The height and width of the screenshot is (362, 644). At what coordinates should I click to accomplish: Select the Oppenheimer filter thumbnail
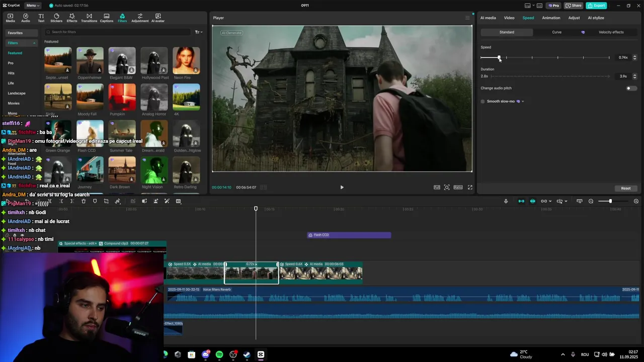pyautogui.click(x=90, y=60)
